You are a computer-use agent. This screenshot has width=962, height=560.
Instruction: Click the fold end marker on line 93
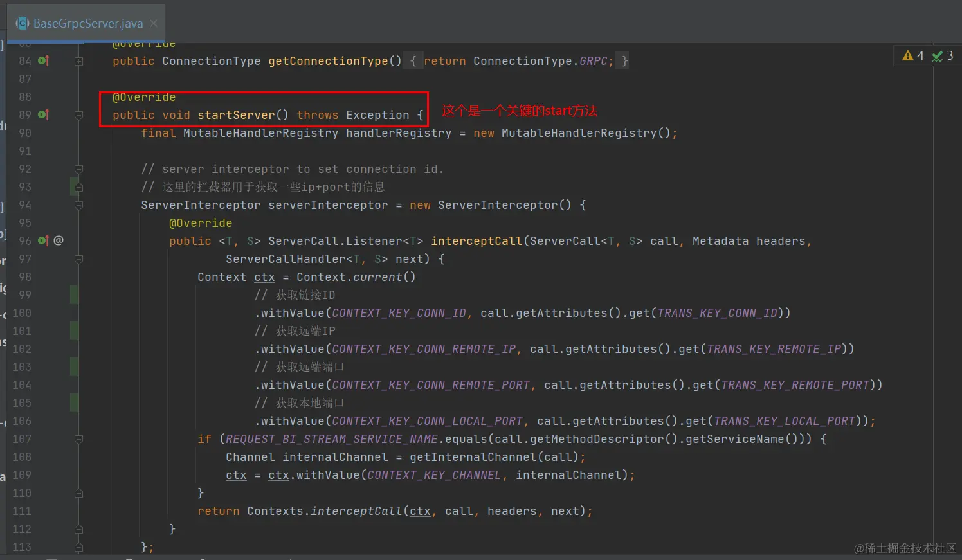click(78, 187)
